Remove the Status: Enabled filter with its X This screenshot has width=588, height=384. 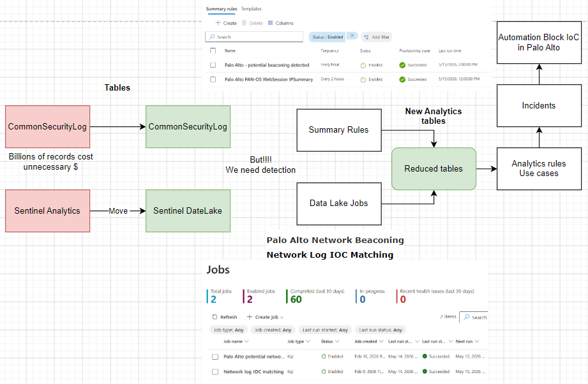(x=352, y=36)
